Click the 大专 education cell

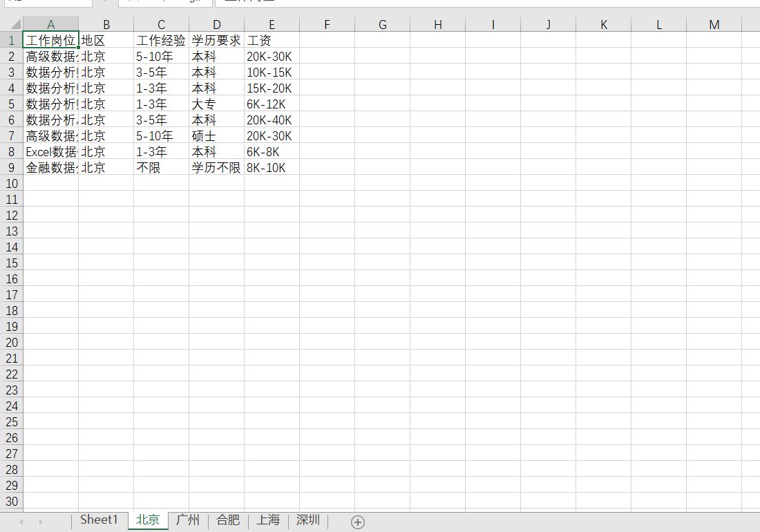(217, 104)
